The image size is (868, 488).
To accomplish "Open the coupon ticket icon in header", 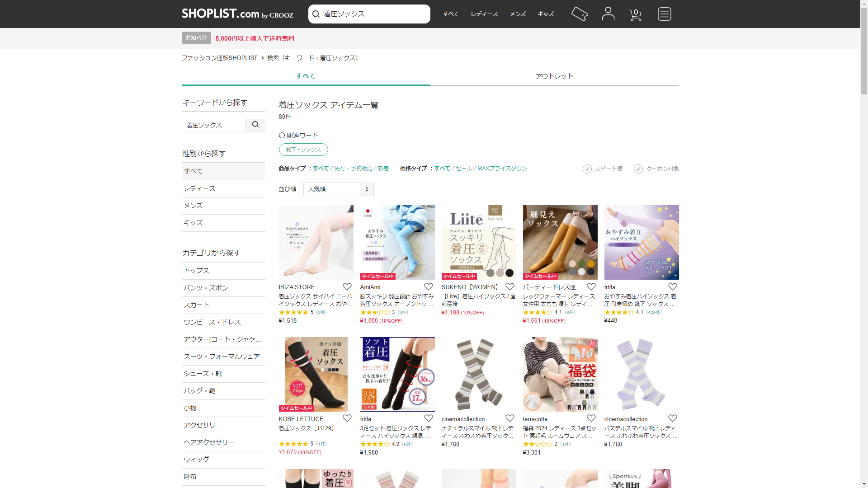I will click(x=580, y=14).
